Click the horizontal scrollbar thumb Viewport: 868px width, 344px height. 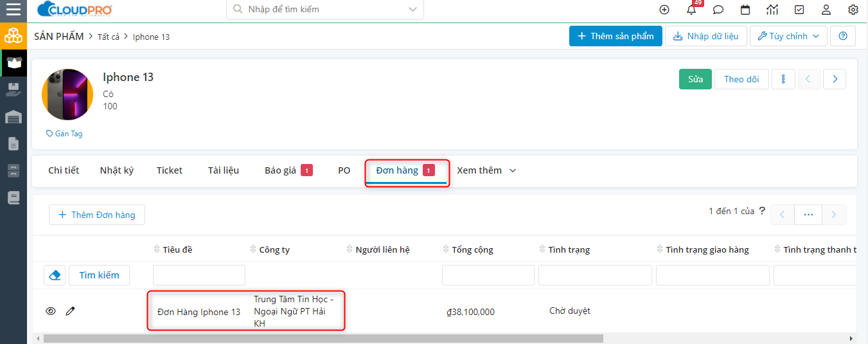323,338
